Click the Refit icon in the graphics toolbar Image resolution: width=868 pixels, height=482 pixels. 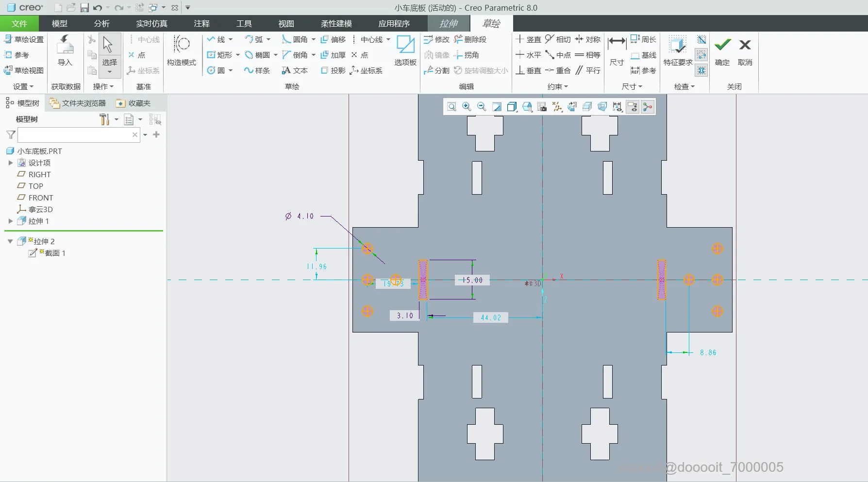coord(451,107)
